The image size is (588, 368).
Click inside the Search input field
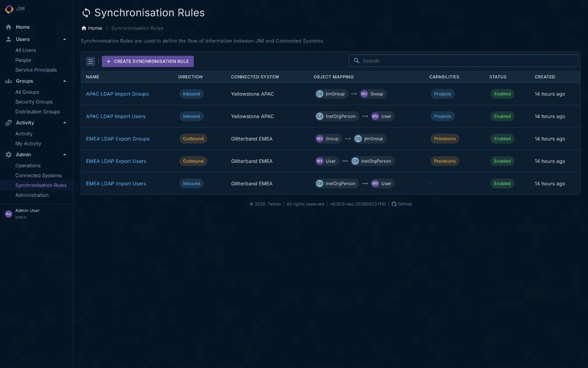tap(437, 60)
